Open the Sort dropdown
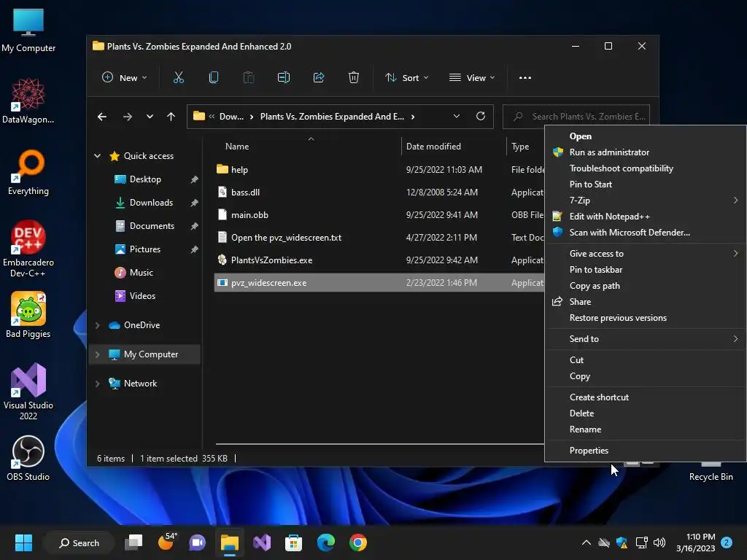This screenshot has height=560, width=747. click(x=407, y=77)
